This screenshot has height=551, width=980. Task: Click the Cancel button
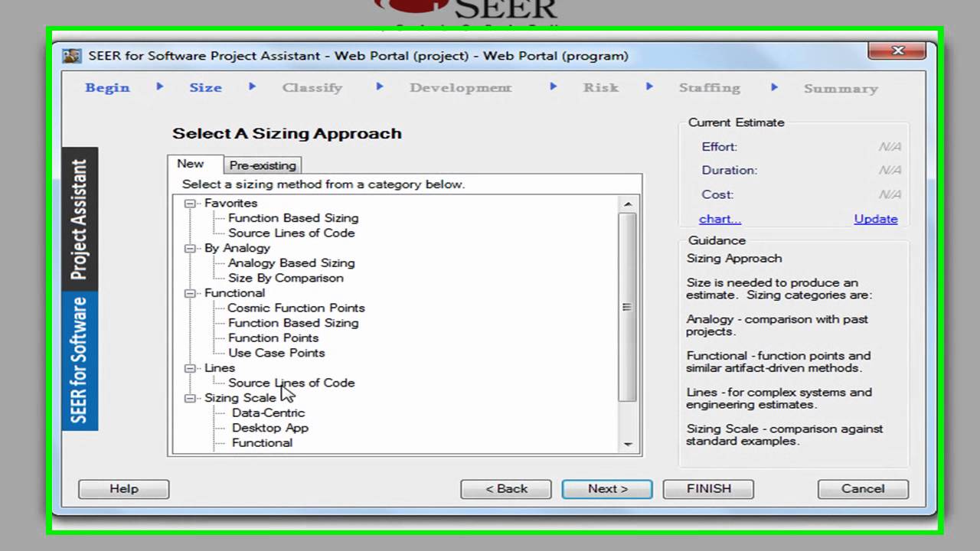pos(863,489)
